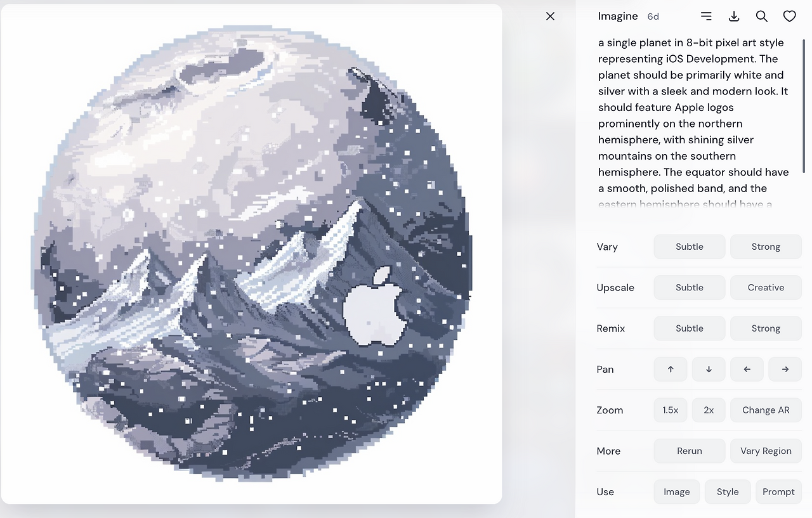812x518 pixels.
Task: Choose Subtle in the Upscale row
Action: tap(690, 288)
